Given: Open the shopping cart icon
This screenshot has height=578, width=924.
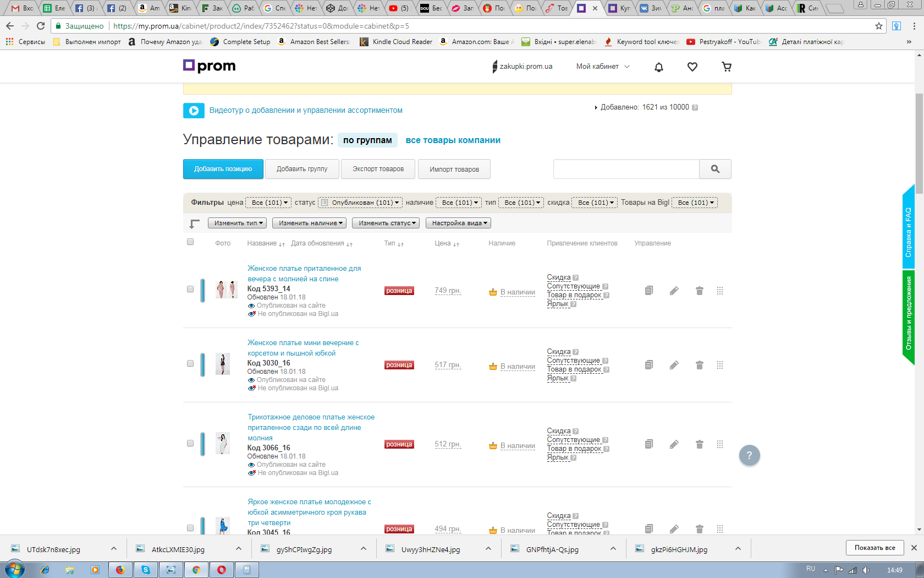Looking at the screenshot, I should [727, 67].
